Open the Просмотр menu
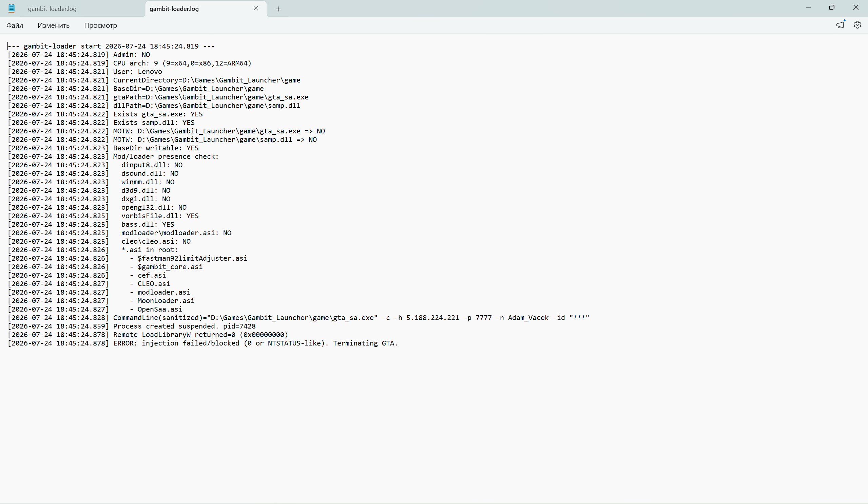The width and height of the screenshot is (868, 504). click(x=101, y=25)
